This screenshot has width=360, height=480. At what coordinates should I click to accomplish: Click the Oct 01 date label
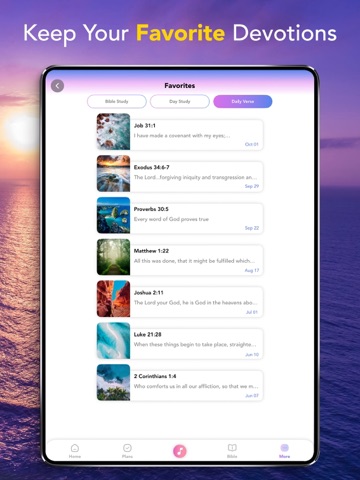click(x=252, y=144)
